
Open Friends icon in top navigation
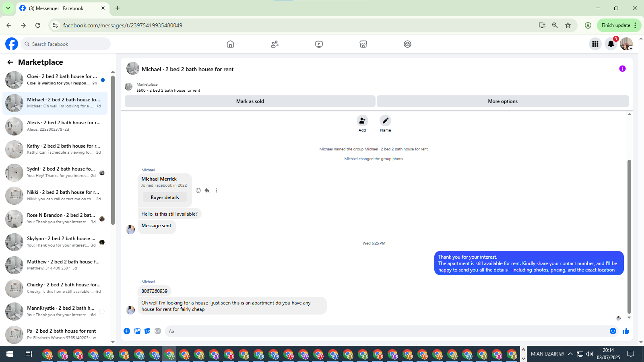(275, 44)
